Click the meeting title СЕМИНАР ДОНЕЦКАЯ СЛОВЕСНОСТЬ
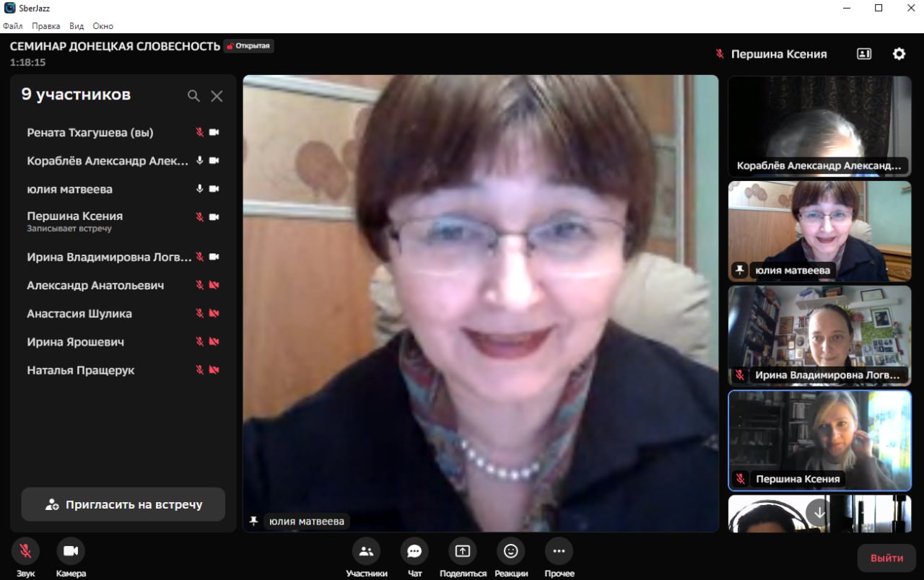This screenshot has height=580, width=924. 115,46
